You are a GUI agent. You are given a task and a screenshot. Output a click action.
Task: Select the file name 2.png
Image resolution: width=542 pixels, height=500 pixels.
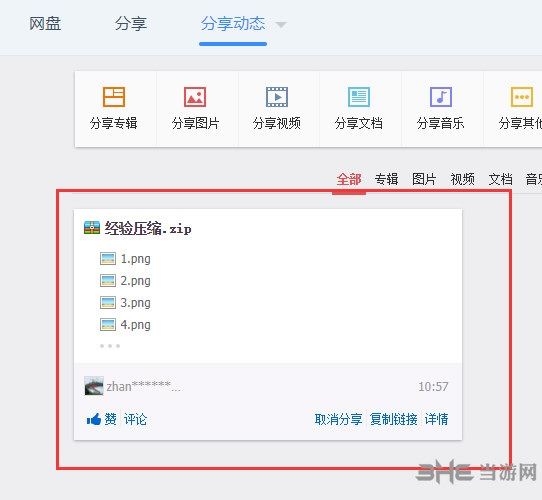pos(136,281)
